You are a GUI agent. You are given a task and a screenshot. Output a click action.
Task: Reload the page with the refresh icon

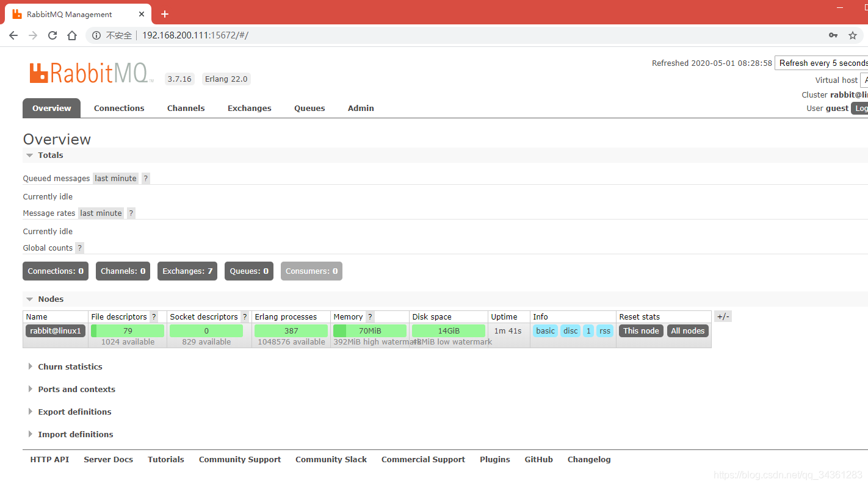click(x=52, y=35)
